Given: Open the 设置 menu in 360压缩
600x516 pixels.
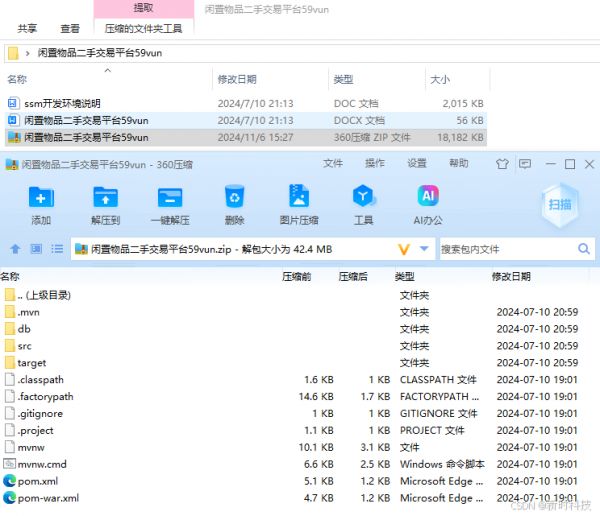Looking at the screenshot, I should (x=416, y=163).
